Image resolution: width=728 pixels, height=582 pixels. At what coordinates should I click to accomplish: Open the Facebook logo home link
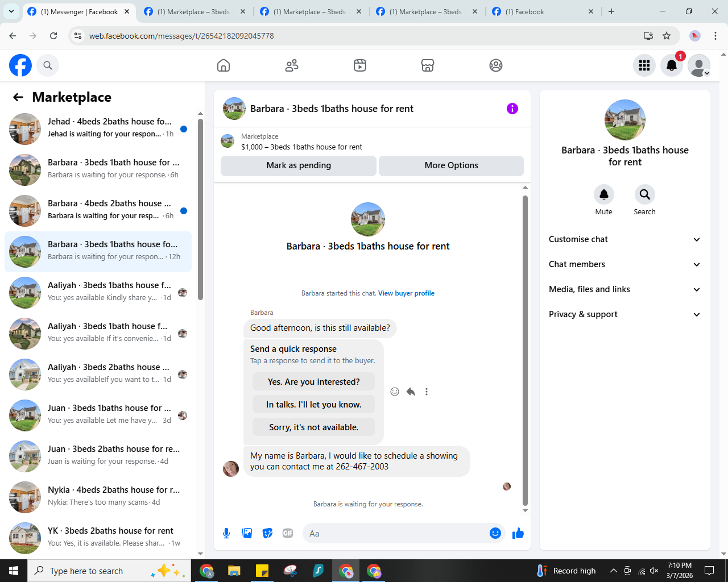tap(20, 65)
